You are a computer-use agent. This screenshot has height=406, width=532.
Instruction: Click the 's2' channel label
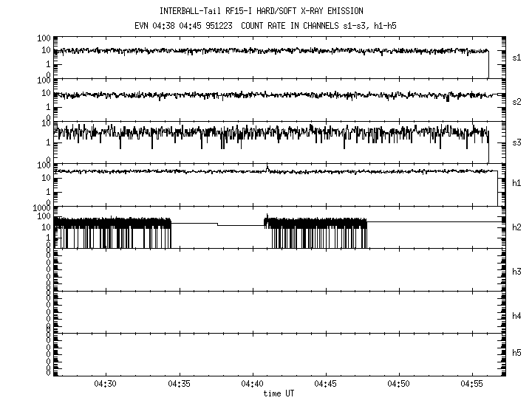516,102
